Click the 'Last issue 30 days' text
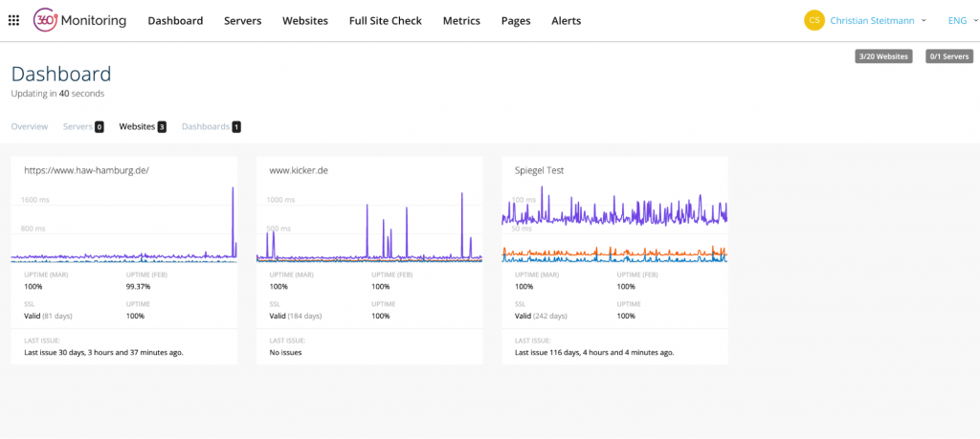Viewport: 980px width, 439px height. click(x=103, y=352)
